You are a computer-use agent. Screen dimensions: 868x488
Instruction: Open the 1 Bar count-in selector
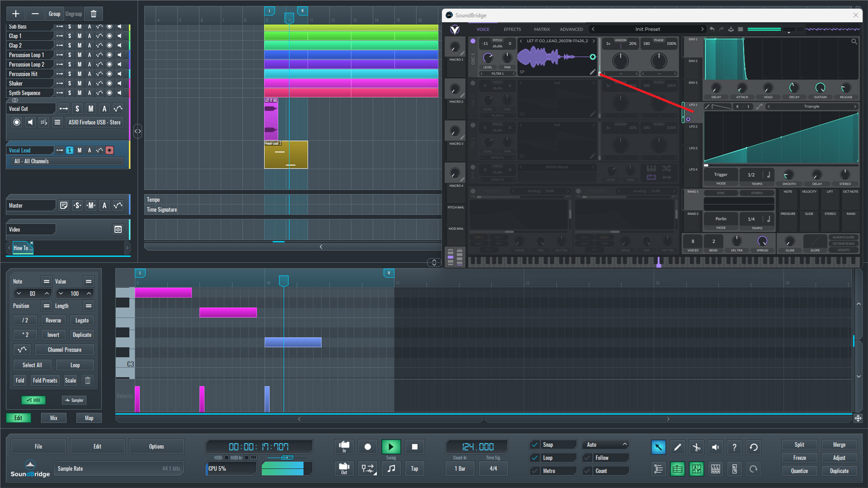pos(460,469)
